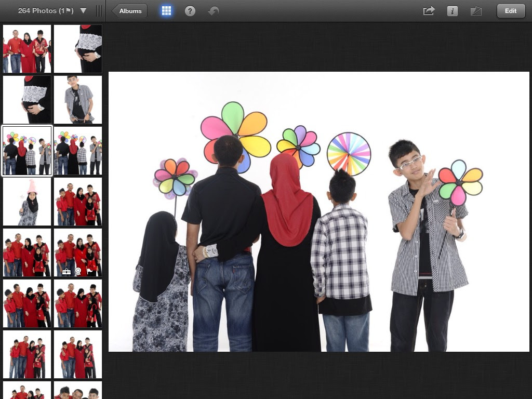Tap the show original photo icon

coord(476,11)
